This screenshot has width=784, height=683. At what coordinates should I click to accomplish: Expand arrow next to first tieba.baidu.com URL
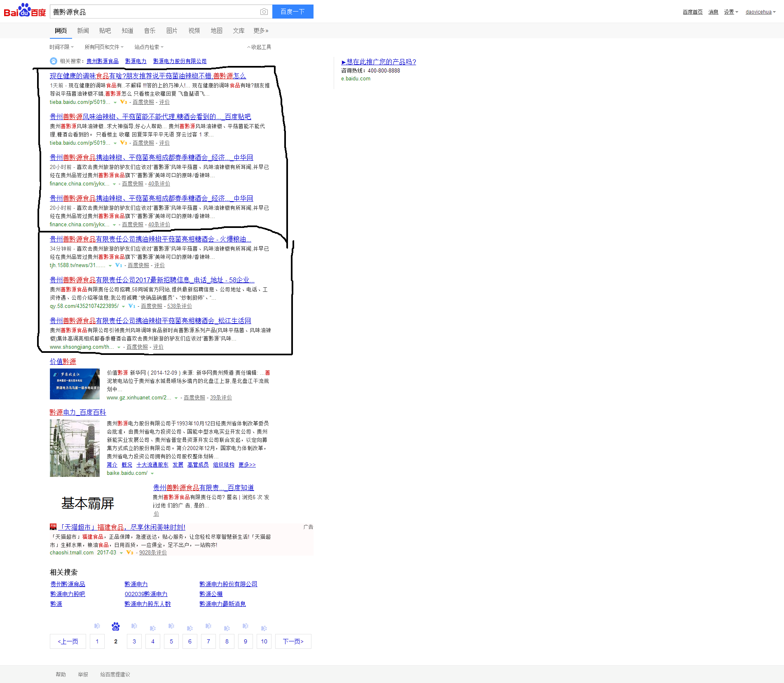(115, 102)
